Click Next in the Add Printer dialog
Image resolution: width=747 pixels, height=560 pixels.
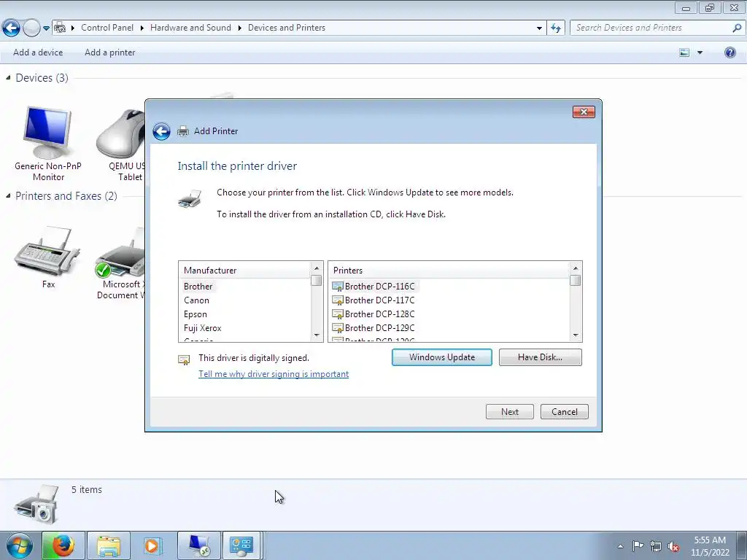pyautogui.click(x=510, y=412)
